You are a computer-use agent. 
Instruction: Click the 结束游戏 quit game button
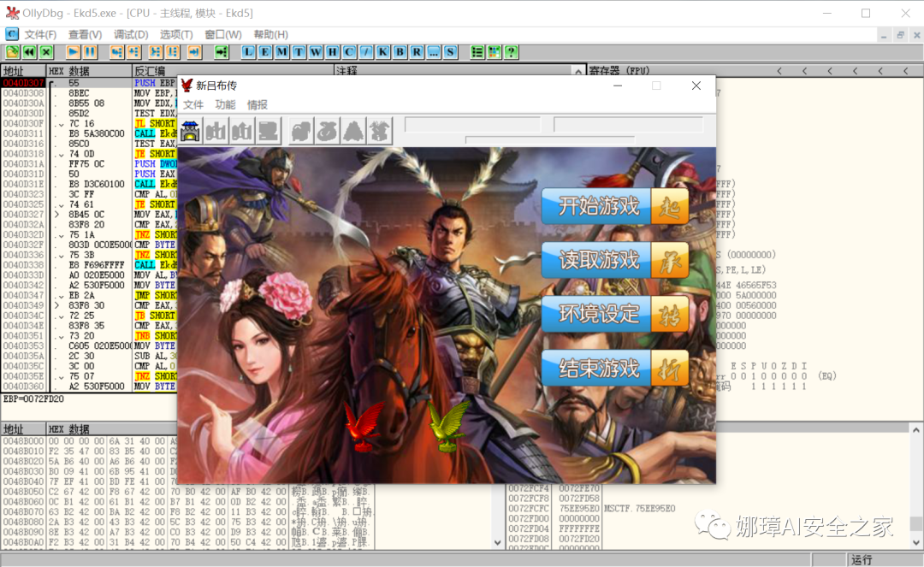coord(614,368)
